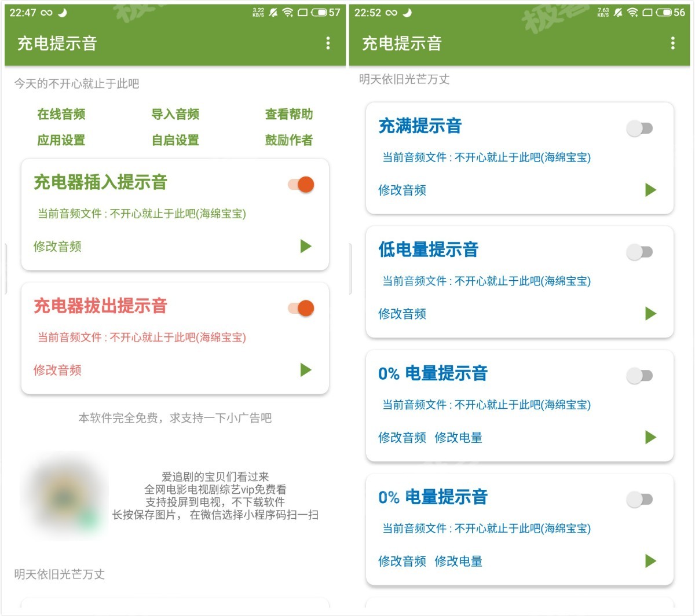Enable the 充满提示音 toggle
Viewport: 695px width, 616px height.
(640, 128)
